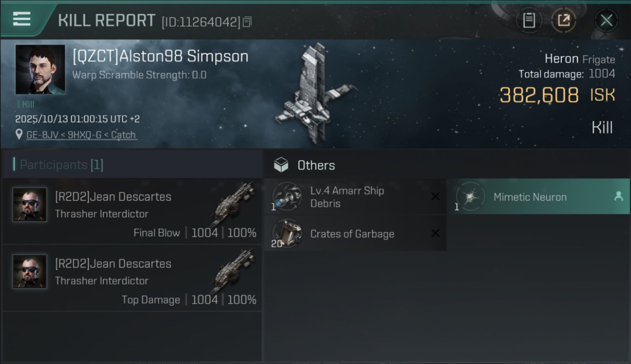Select the Final Blow participant entry
Image resolution: width=631 pixels, height=364 pixels.
coord(132,211)
